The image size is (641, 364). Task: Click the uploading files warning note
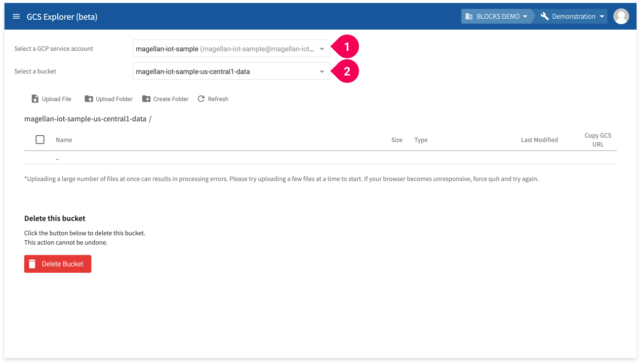(x=281, y=179)
